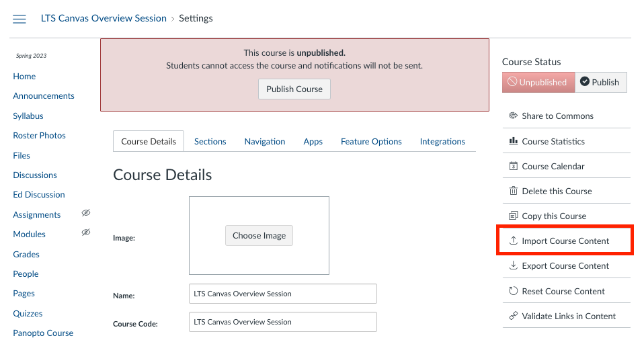
Task: Click the Import Course Content upload icon
Action: [514, 241]
